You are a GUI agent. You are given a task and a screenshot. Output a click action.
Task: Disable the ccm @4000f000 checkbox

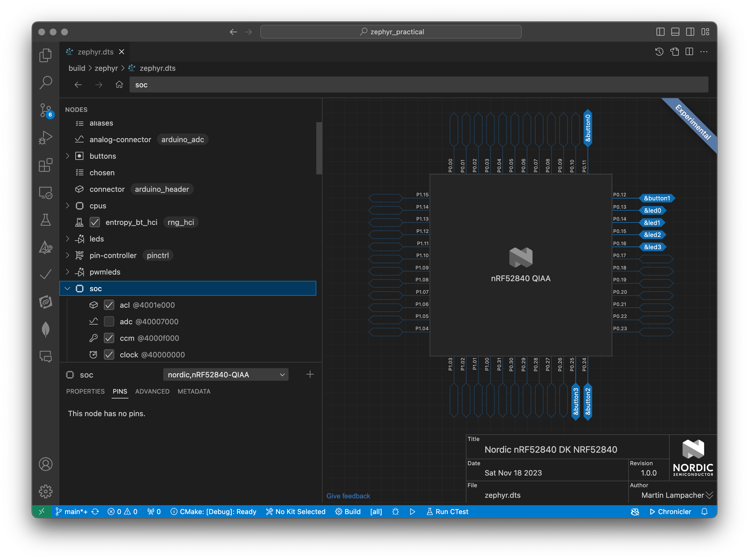click(x=109, y=338)
